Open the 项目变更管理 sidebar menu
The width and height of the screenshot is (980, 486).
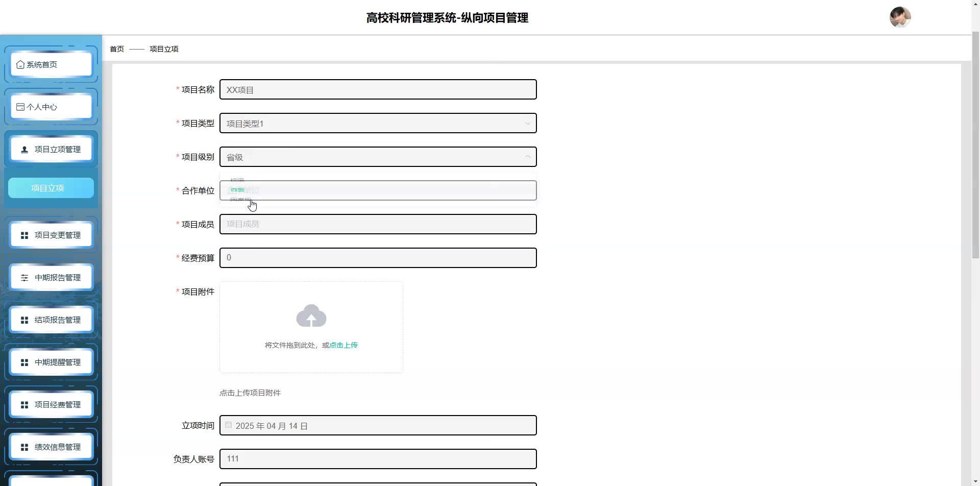pyautogui.click(x=51, y=235)
